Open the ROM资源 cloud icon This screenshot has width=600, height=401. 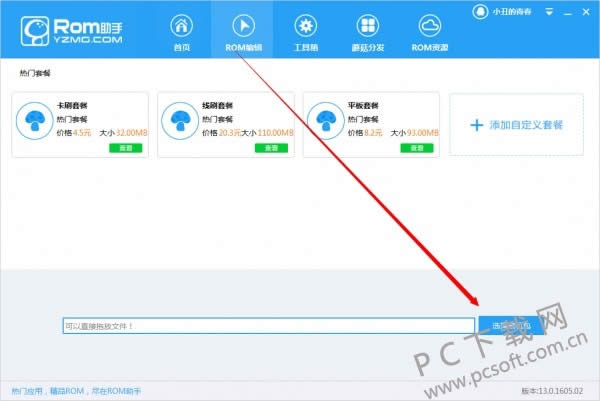pyautogui.click(x=430, y=26)
